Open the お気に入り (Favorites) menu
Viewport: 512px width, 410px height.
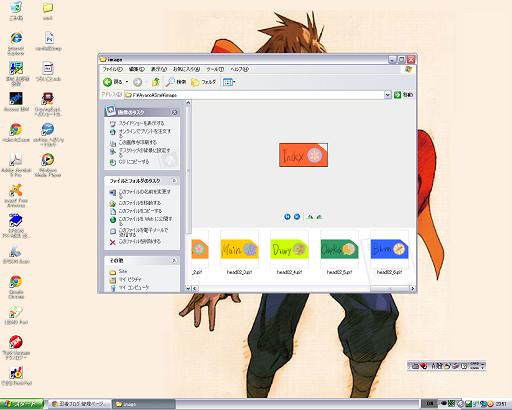coord(186,69)
